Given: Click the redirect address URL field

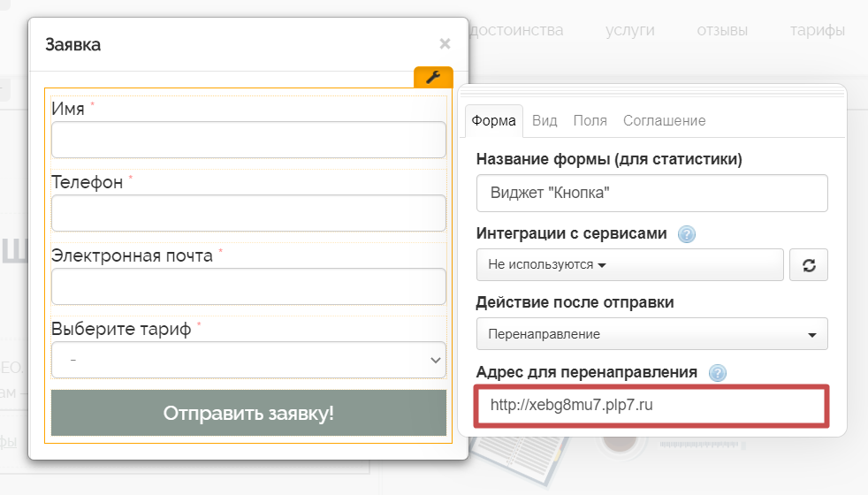Looking at the screenshot, I should [x=651, y=406].
